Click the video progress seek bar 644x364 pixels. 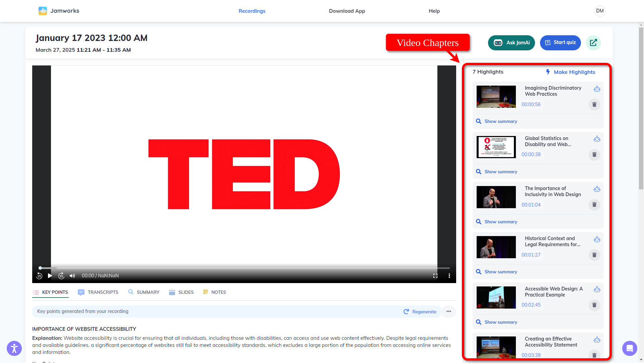click(x=245, y=268)
